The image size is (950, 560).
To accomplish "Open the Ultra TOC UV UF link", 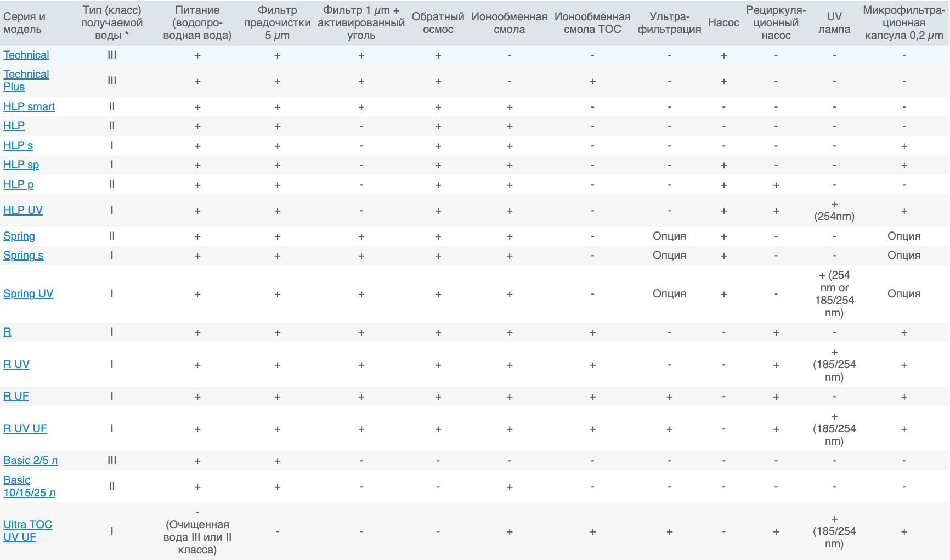I will pos(27,530).
